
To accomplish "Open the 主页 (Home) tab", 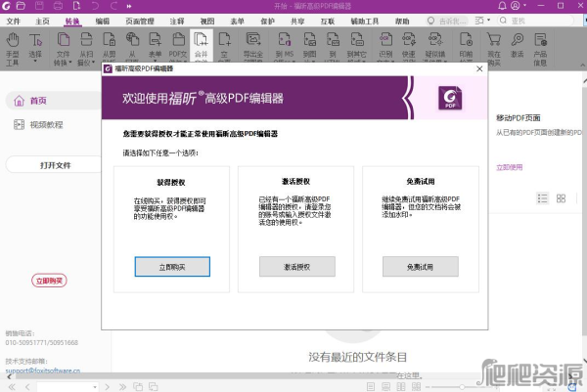I will pos(42,22).
